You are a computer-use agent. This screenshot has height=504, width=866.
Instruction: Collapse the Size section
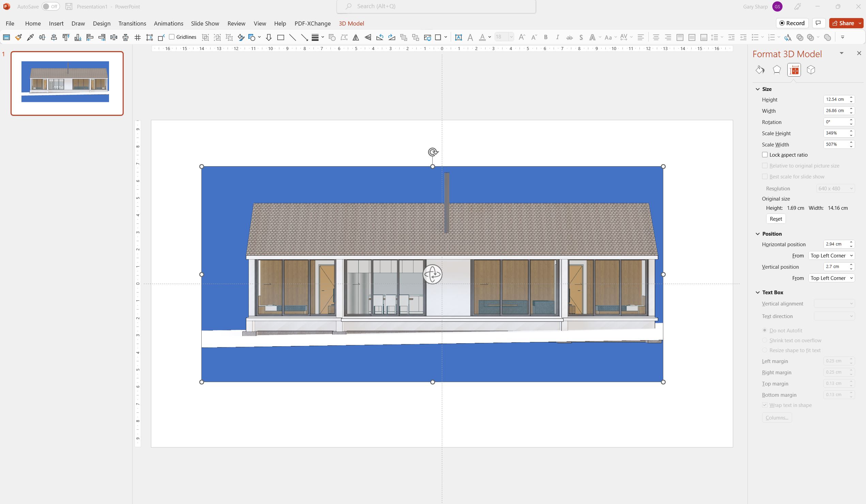758,89
